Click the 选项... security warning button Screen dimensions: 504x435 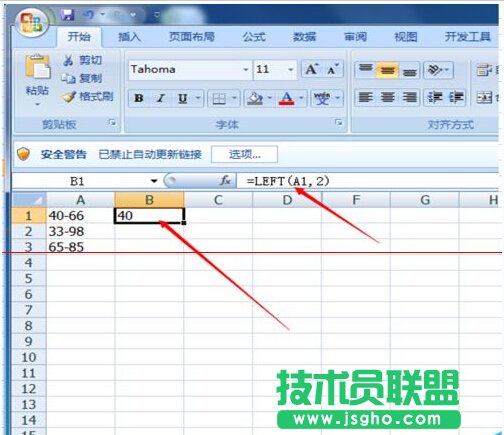pos(244,154)
